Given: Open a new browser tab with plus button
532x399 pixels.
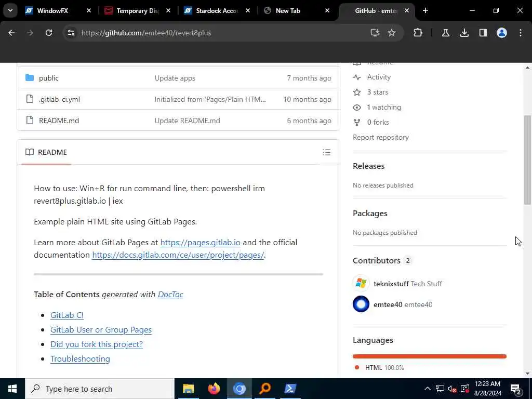Looking at the screenshot, I should [x=425, y=10].
